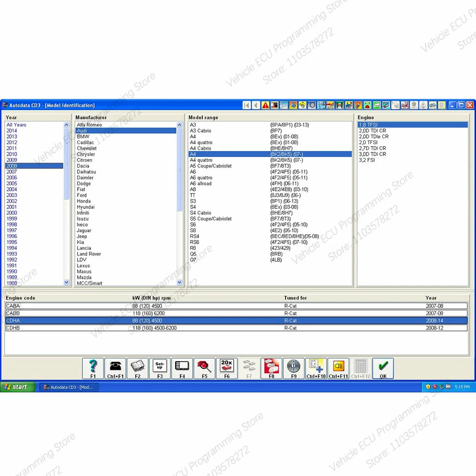The image size is (476, 476).
Task: Click the F6 20x car button
Action: [x=227, y=368]
